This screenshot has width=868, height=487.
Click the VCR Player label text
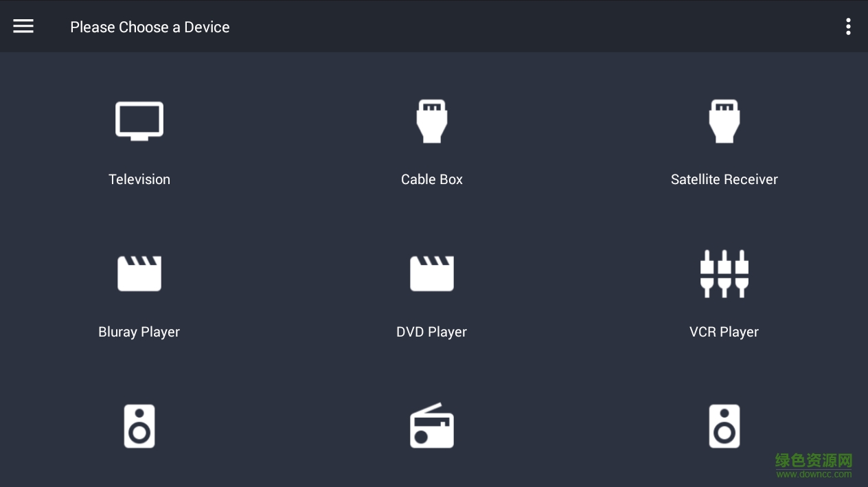click(724, 332)
